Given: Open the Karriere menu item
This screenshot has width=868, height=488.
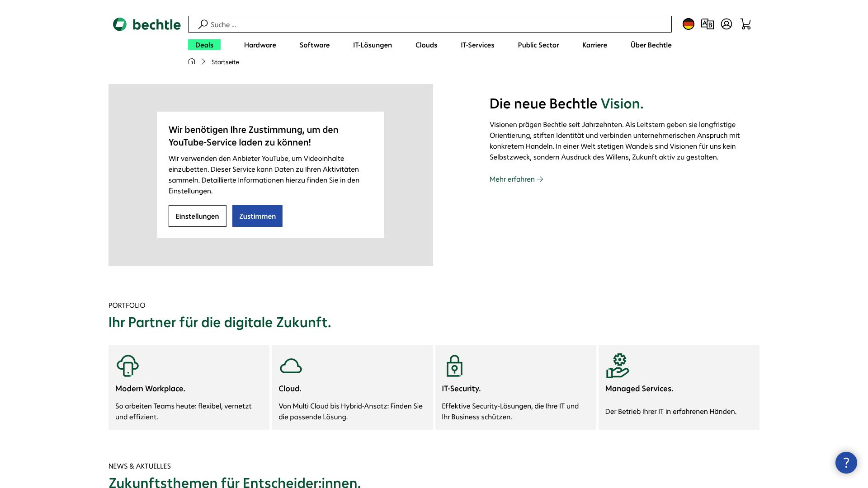Looking at the screenshot, I should pos(594,45).
